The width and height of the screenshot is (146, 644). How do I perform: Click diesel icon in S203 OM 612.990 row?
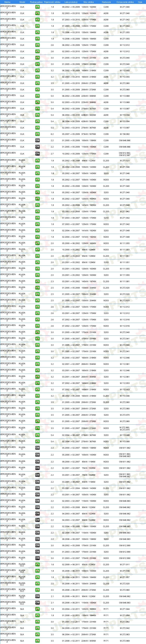click(x=38, y=551)
